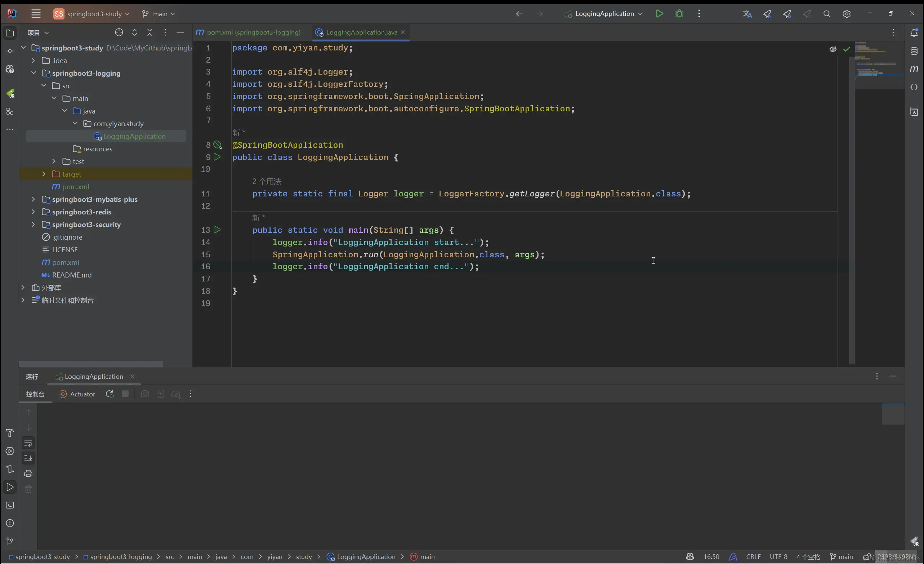Expand springboot3-redis module
This screenshot has height=564, width=924.
click(x=34, y=212)
